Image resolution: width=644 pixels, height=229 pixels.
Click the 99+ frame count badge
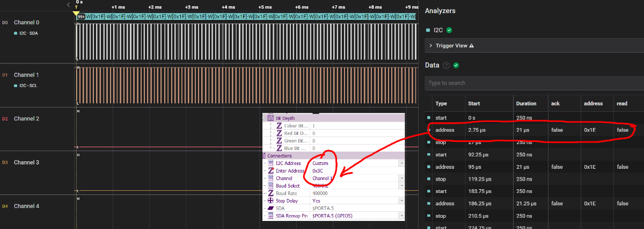click(81, 17)
